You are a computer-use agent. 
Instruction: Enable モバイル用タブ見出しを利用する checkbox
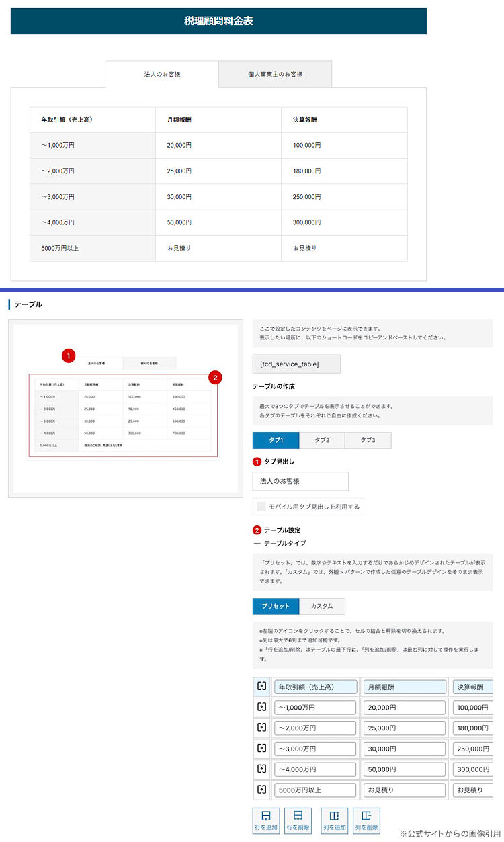261,506
